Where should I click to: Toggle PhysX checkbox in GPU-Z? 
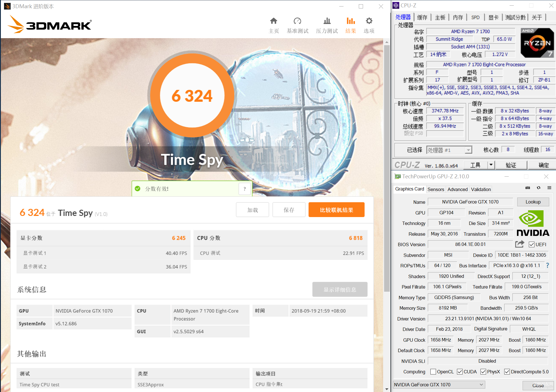pyautogui.click(x=483, y=372)
